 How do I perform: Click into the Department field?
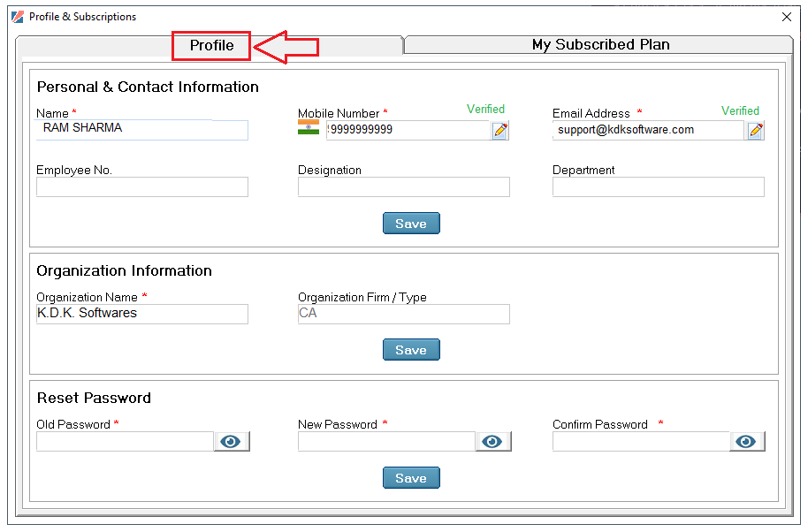[658, 187]
